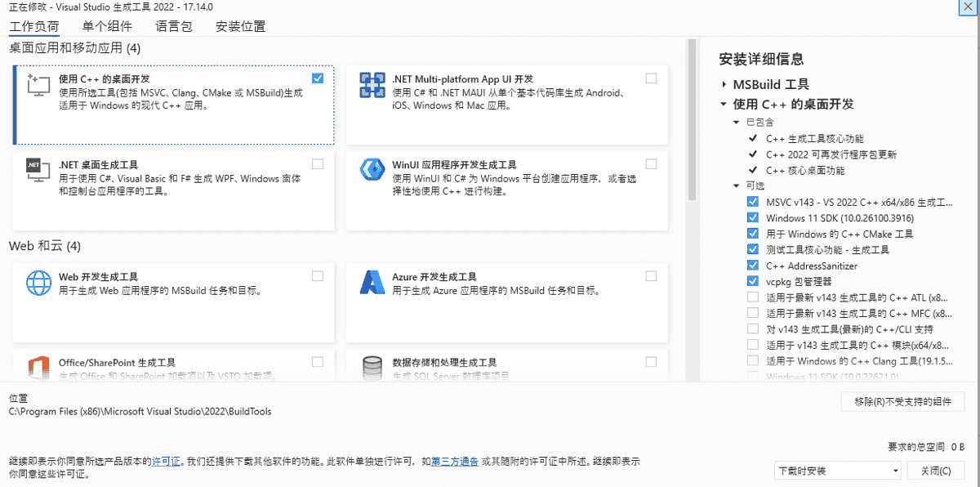This screenshot has height=487, width=980.
Task: Switch to the 语言包 tab
Action: click(174, 26)
